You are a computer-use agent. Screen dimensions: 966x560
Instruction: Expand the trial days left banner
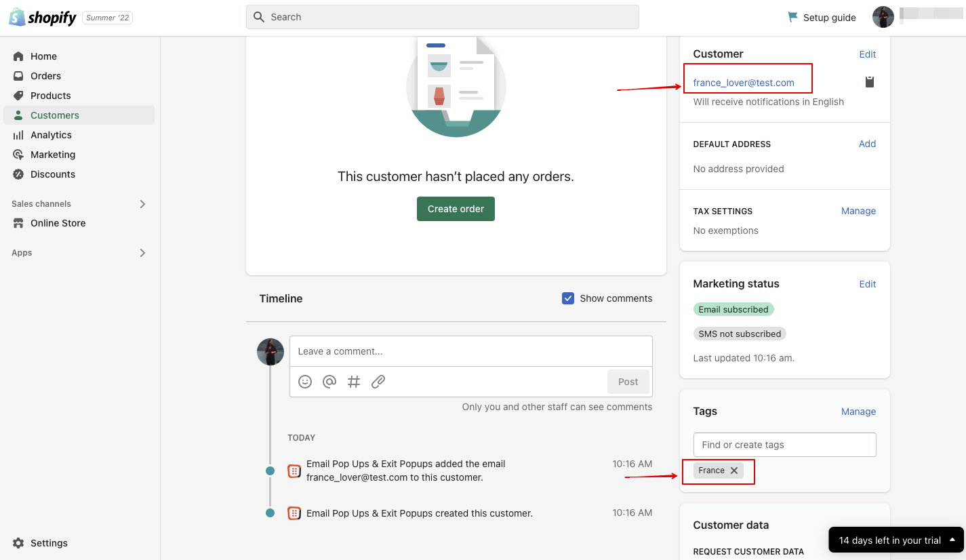(896, 540)
